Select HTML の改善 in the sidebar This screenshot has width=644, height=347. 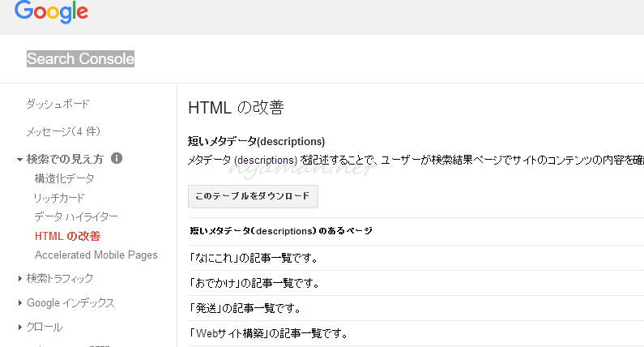[x=68, y=236]
